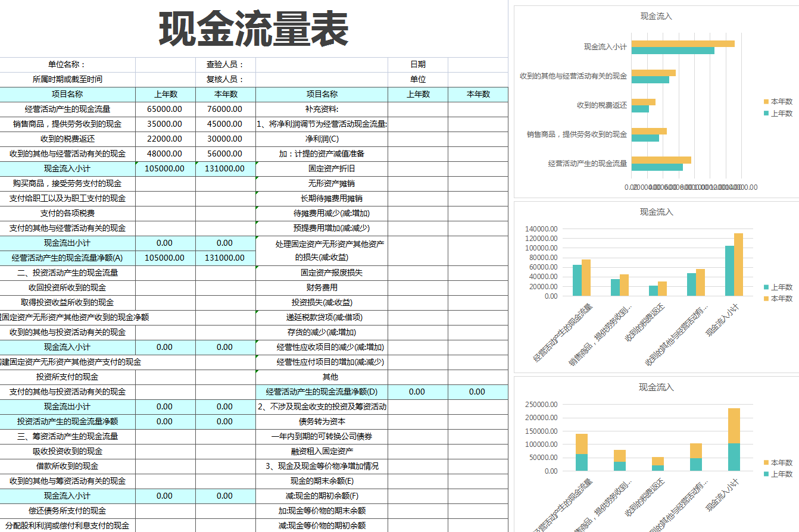This screenshot has width=799, height=532.
Task: Click the 日期 label cell
Action: pos(418,64)
